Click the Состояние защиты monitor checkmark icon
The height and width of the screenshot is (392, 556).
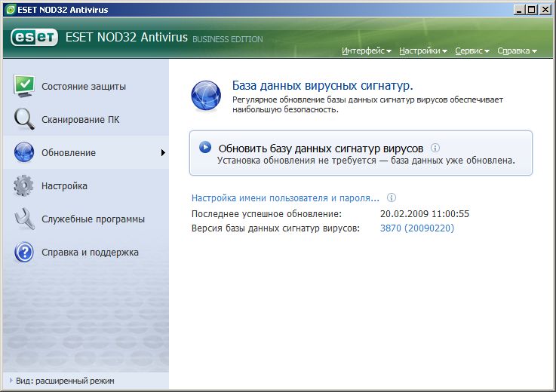(x=24, y=86)
